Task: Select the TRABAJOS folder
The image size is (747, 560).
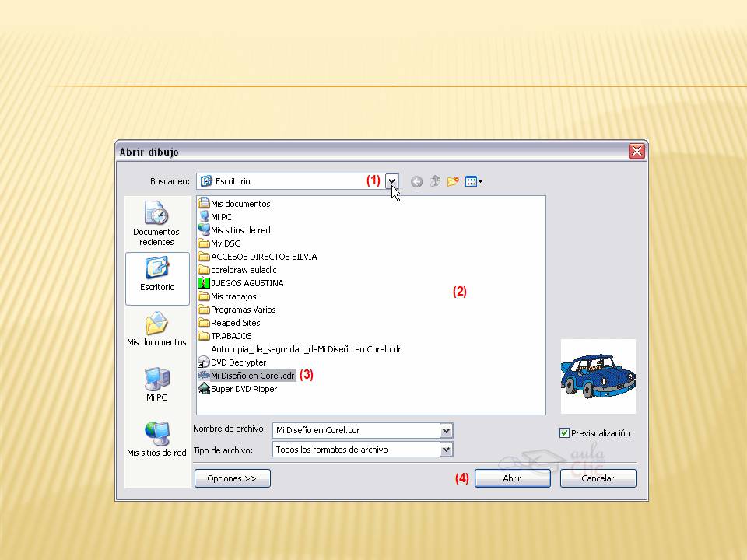Action: tap(225, 336)
